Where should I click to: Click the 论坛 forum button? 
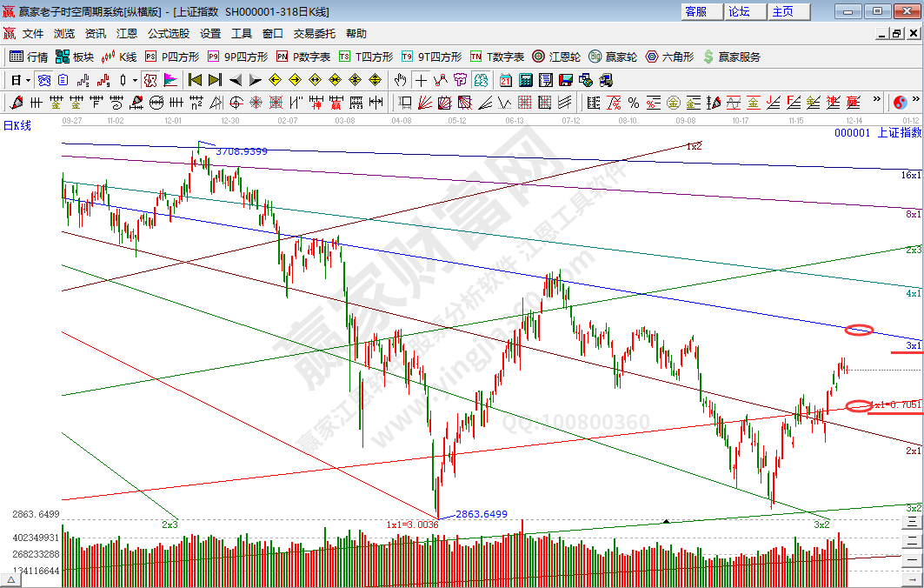coord(739,11)
